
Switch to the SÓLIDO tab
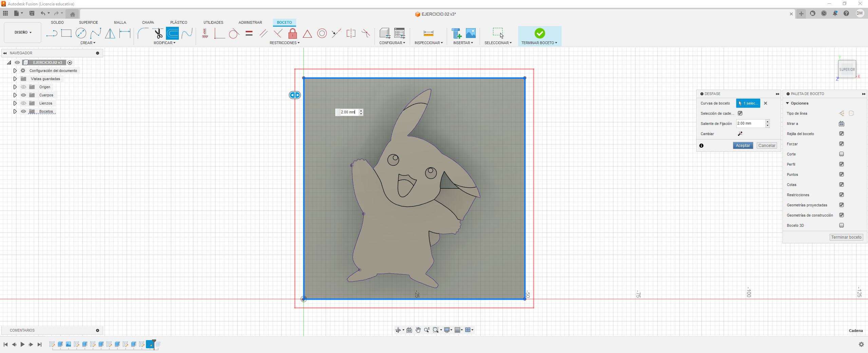tap(57, 22)
